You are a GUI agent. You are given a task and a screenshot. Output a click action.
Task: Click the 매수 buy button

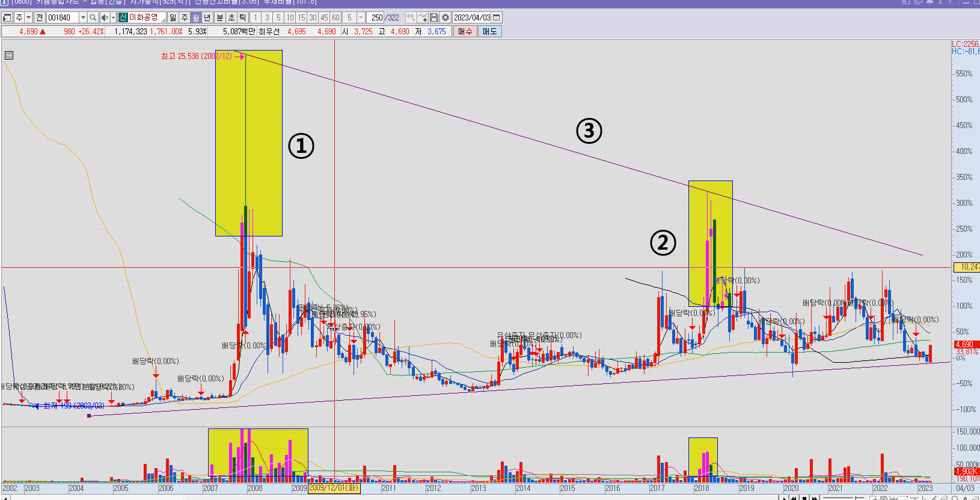click(465, 31)
